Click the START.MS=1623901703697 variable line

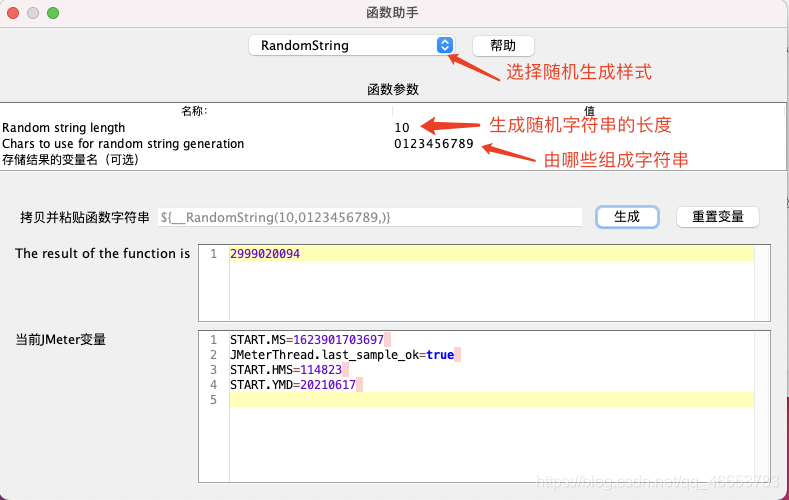click(307, 340)
